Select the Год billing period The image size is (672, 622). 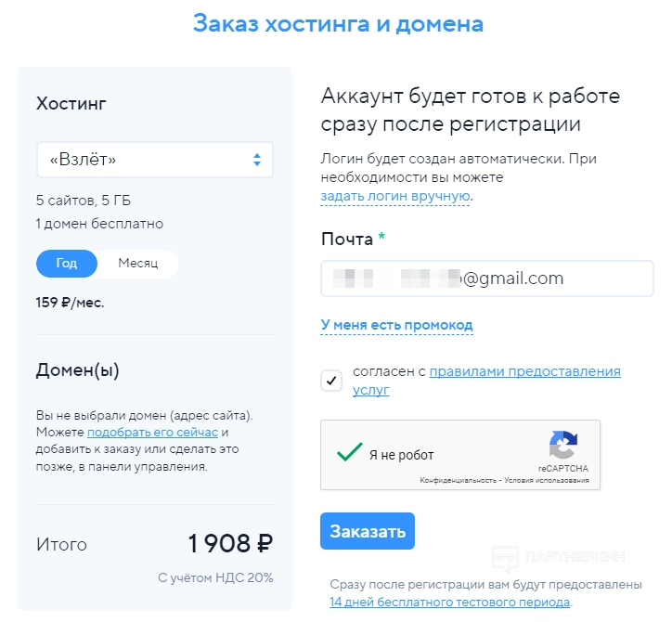[x=66, y=264]
